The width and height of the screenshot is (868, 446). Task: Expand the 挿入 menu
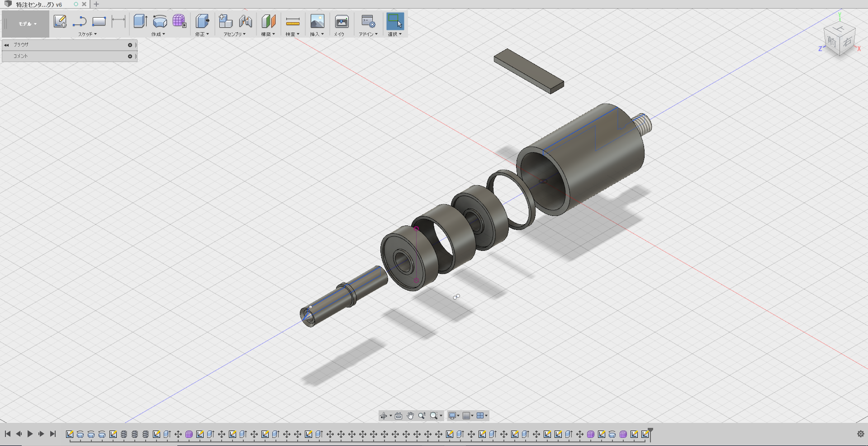point(317,34)
